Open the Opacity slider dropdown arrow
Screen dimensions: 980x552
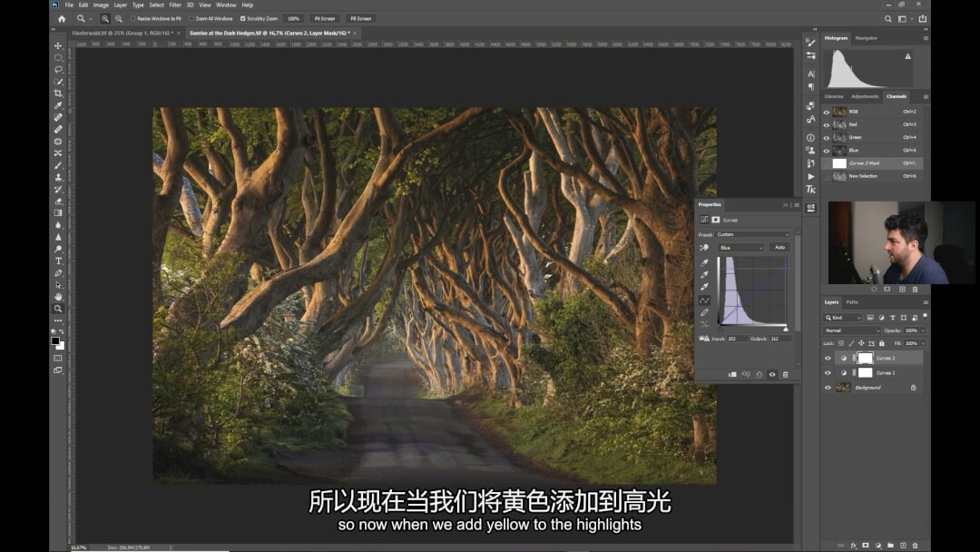[923, 330]
